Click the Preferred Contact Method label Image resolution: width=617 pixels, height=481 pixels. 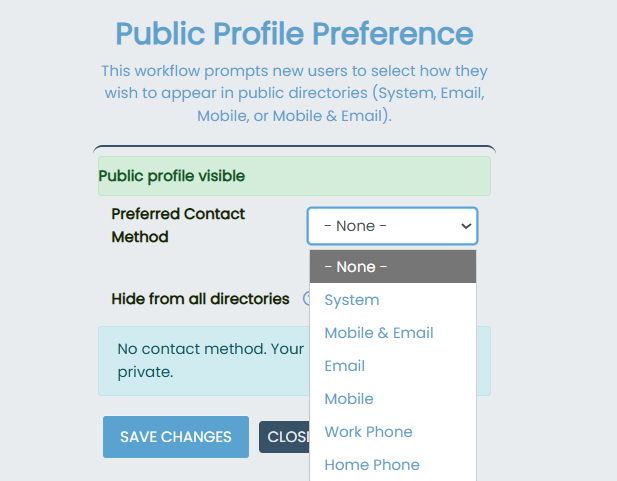[178, 225]
